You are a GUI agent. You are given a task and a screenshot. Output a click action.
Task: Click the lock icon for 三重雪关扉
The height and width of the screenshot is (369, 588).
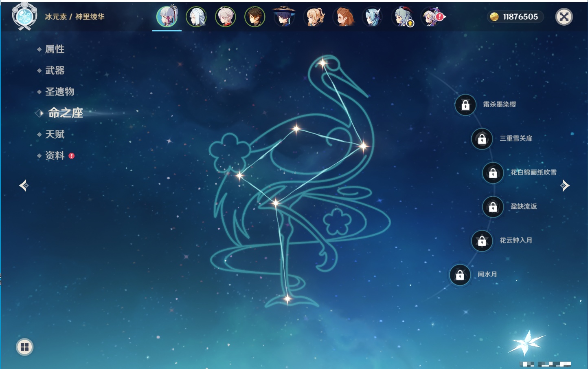[x=482, y=139]
